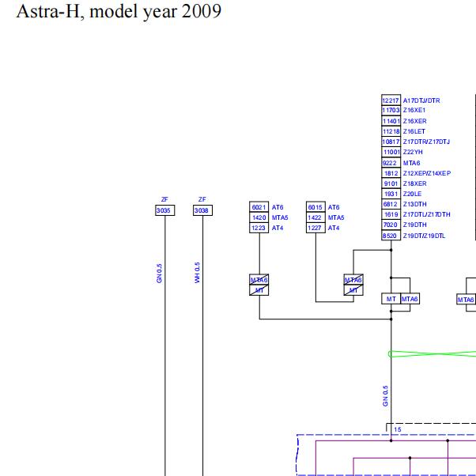Click the AT6 label beside box 6021
Image resolution: width=476 pixels, height=476 pixels.
click(x=278, y=207)
